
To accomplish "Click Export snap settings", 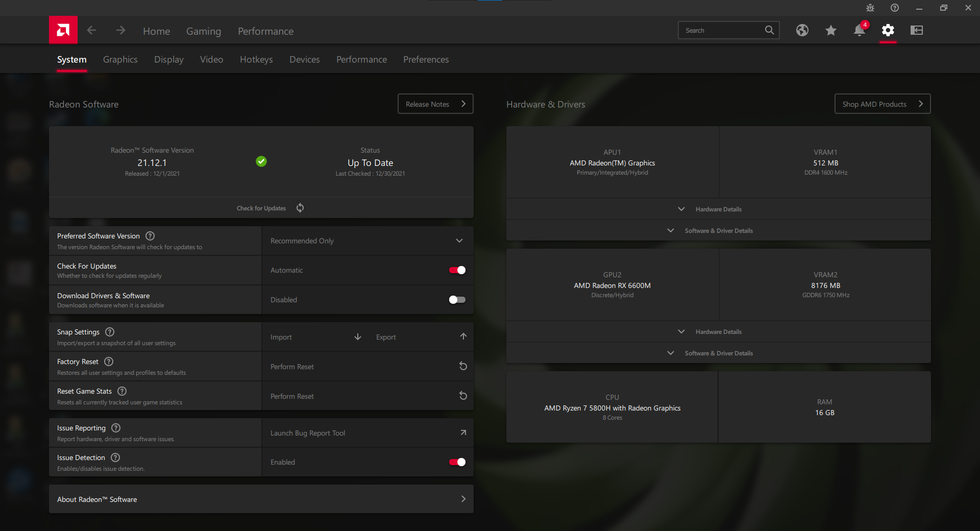I will pyautogui.click(x=386, y=337).
